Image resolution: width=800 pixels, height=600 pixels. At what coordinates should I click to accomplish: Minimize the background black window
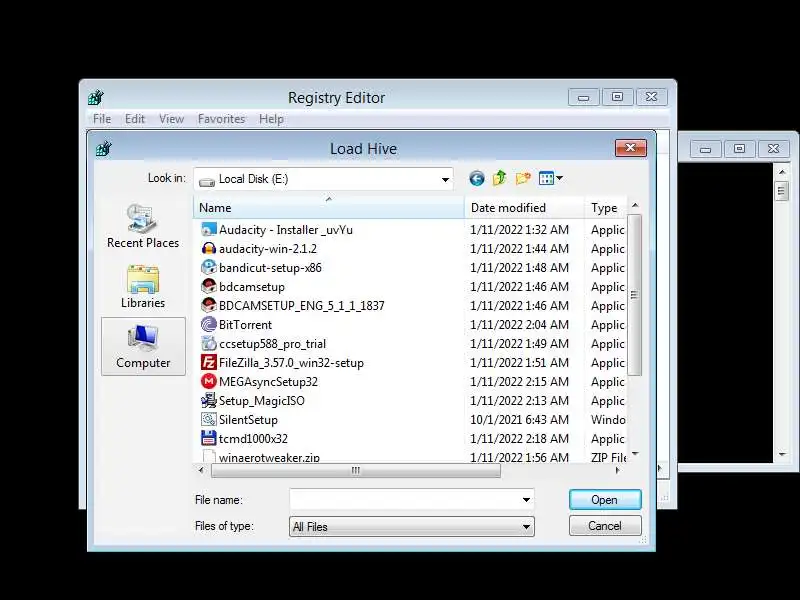coord(705,149)
